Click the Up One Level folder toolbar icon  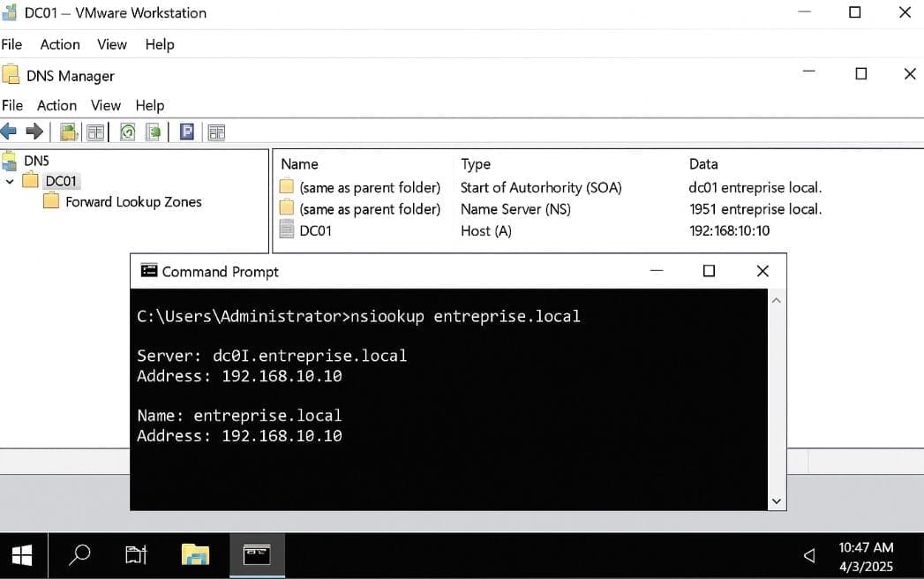(x=68, y=132)
